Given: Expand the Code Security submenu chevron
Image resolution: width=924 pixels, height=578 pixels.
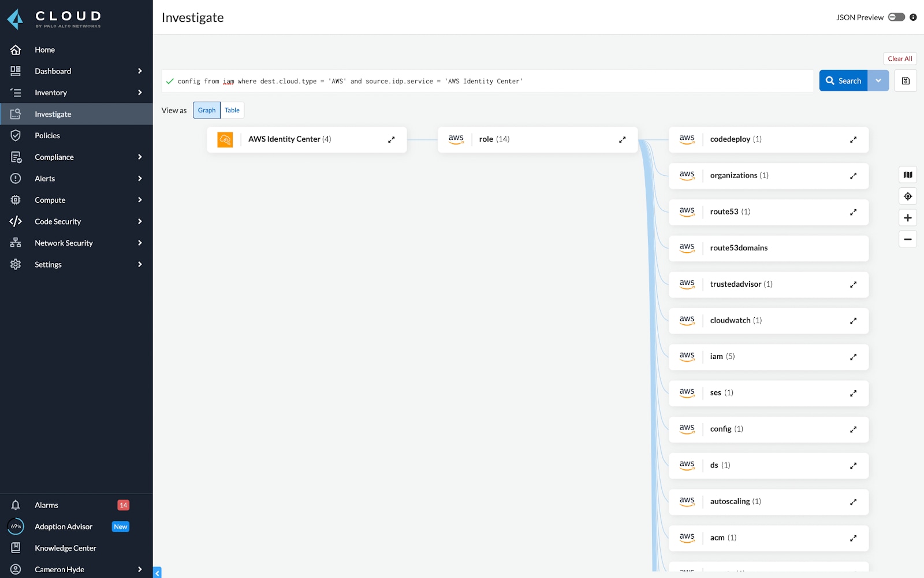Looking at the screenshot, I should (140, 221).
